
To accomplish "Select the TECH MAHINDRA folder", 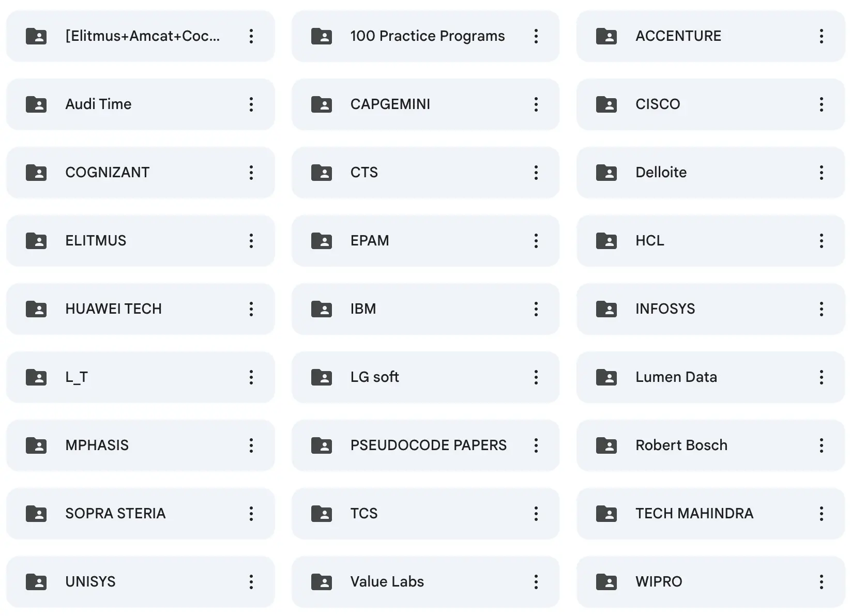I will pos(711,514).
